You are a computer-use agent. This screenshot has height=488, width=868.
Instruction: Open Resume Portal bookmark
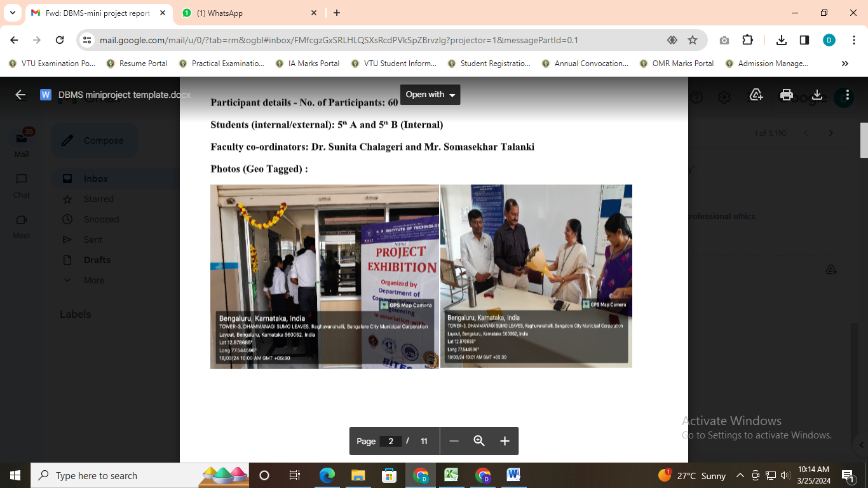[x=137, y=64]
